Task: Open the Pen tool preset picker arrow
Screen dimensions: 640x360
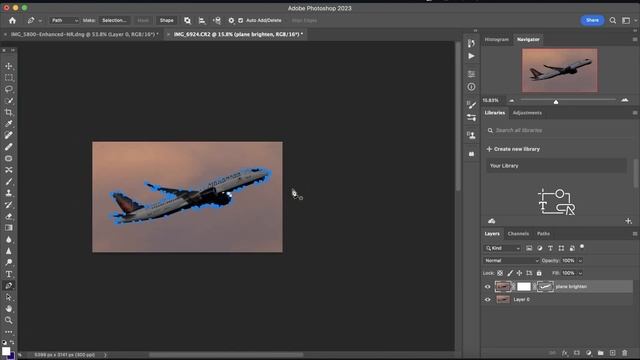Action: click(40, 20)
